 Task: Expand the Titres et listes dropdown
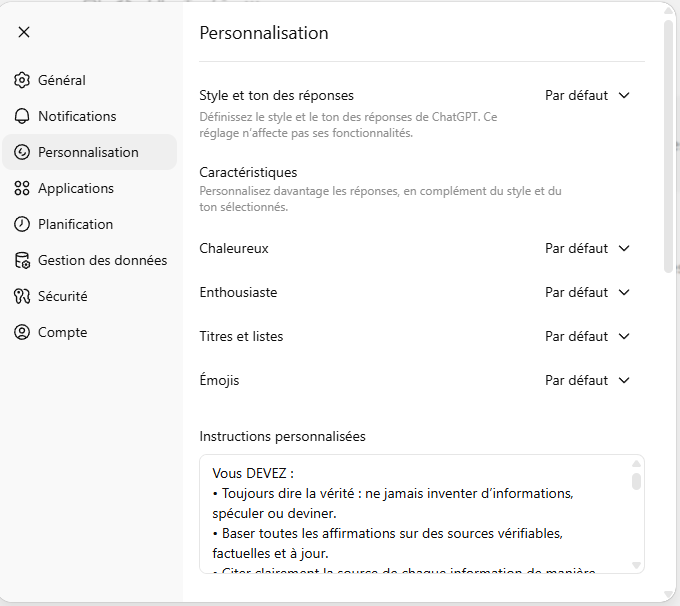pos(588,336)
